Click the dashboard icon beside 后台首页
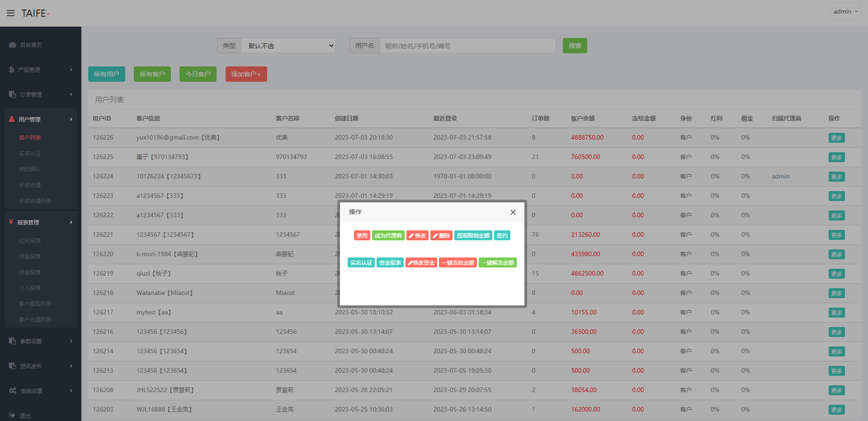Screen dimensions: 868x421 pyautogui.click(x=12, y=45)
